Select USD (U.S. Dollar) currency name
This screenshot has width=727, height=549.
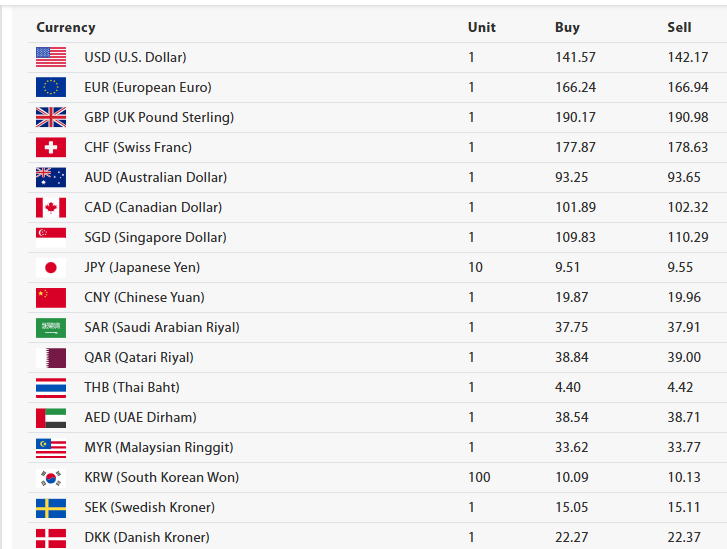(135, 57)
